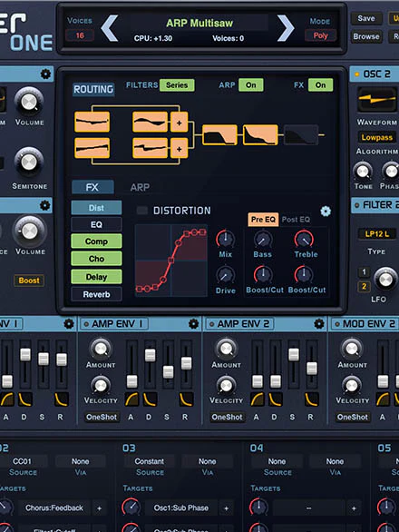This screenshot has width=399, height=532.
Task: Select the top sub oscillator routing block
Action: [150, 122]
